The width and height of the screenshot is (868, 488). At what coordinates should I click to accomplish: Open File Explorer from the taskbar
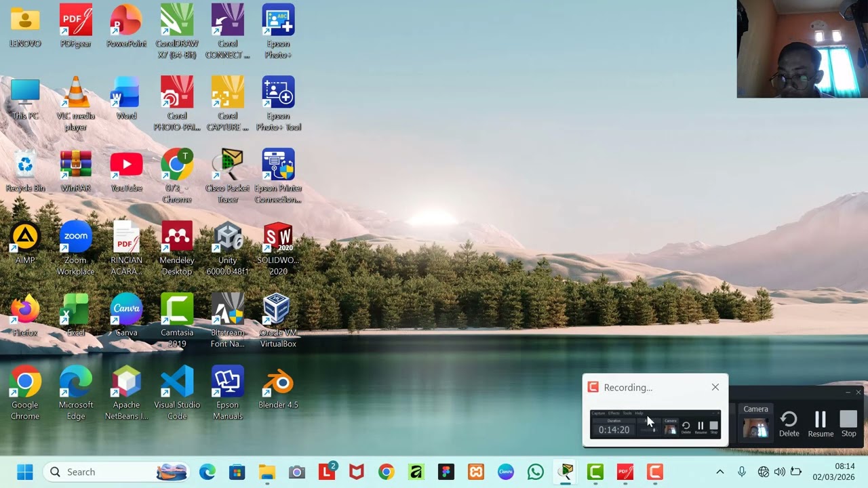[x=267, y=472]
